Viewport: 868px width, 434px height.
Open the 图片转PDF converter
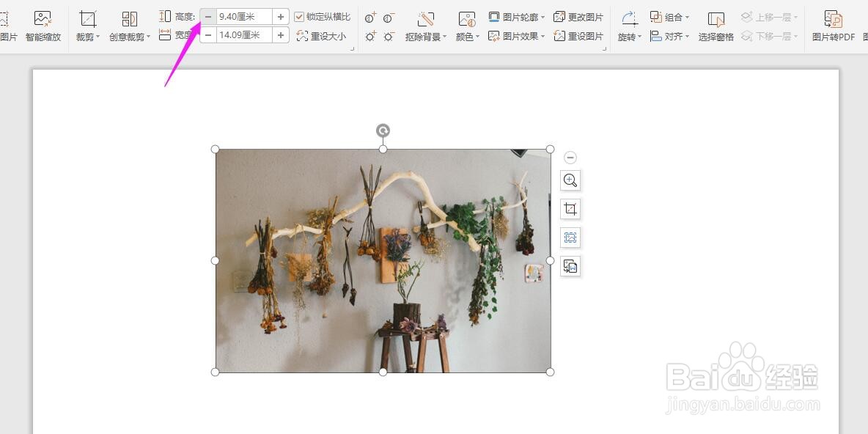(834, 26)
